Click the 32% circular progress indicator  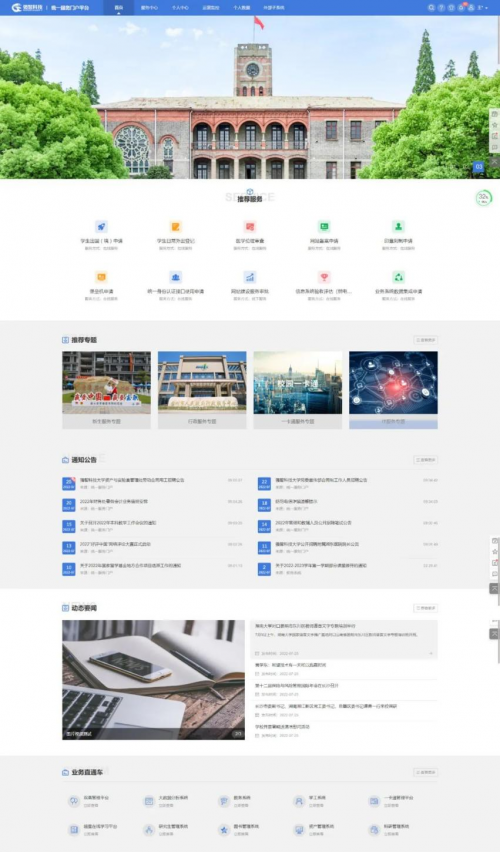click(x=483, y=198)
